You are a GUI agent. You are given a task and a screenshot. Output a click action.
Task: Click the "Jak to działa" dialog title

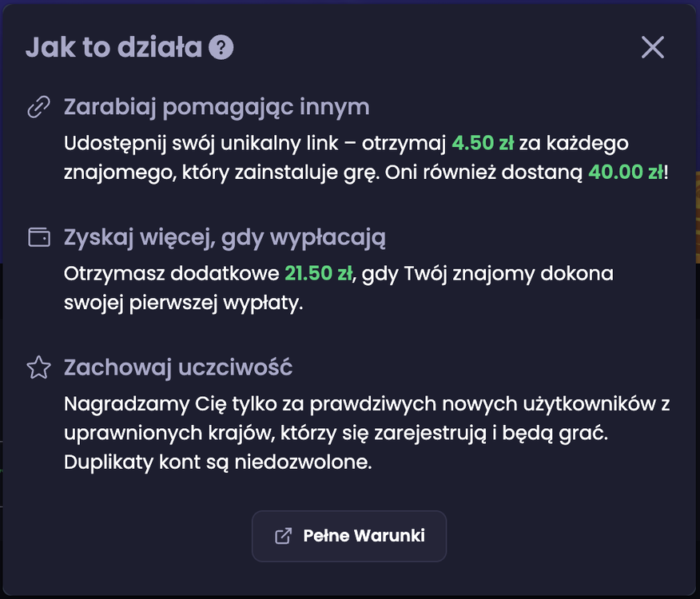tap(117, 46)
